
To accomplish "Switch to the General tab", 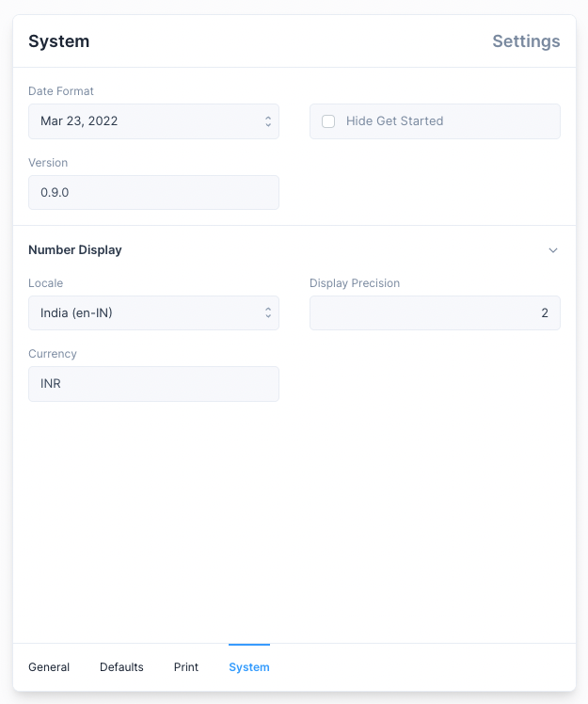I will click(x=49, y=667).
